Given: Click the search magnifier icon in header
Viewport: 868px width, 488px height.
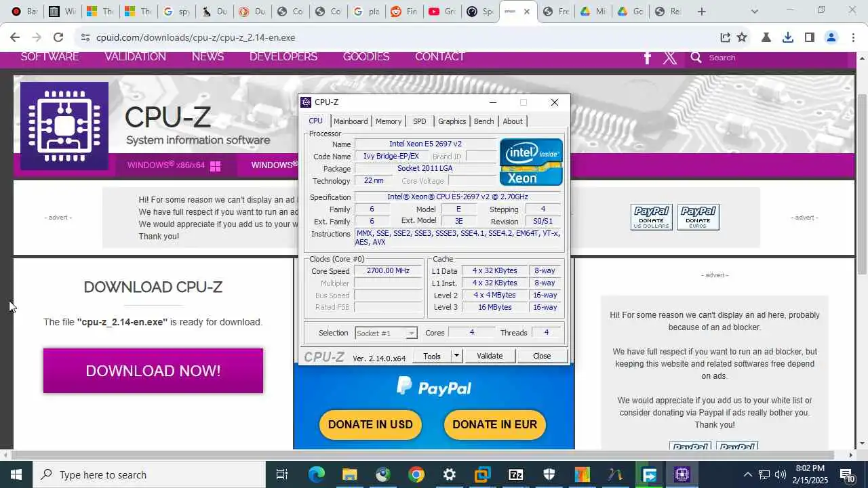Looking at the screenshot, I should [x=696, y=58].
